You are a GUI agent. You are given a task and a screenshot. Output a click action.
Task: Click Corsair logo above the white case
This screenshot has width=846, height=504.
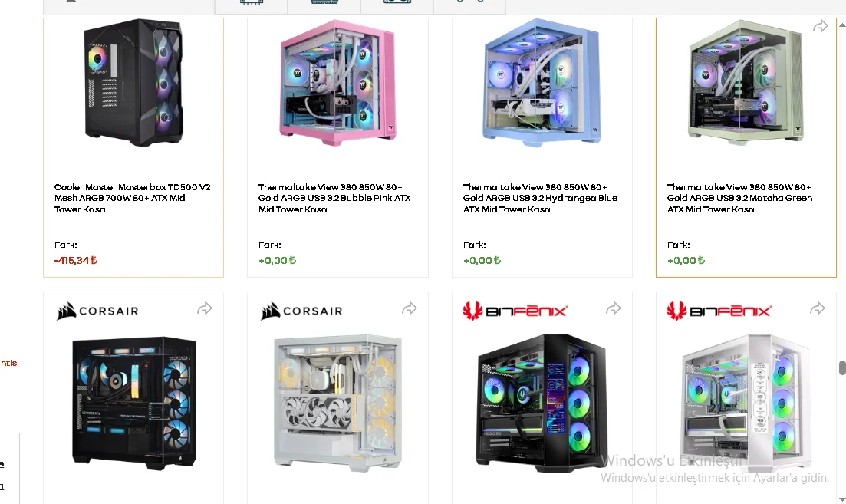pos(301,311)
